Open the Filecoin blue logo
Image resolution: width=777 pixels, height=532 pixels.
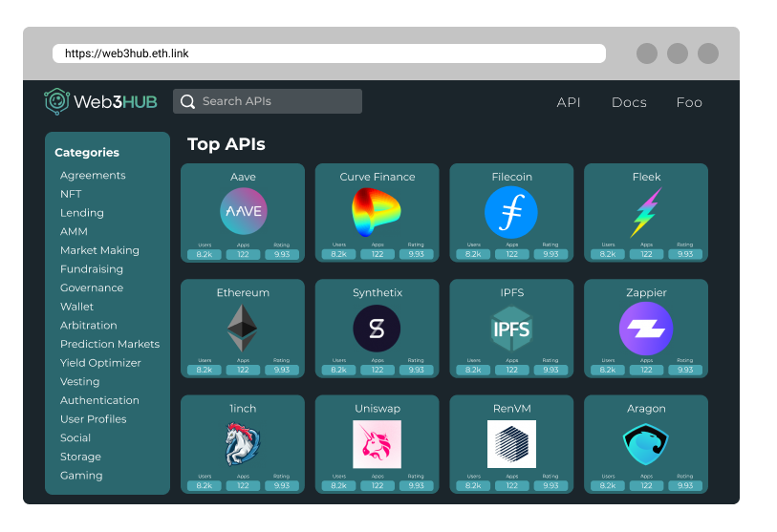coord(511,212)
